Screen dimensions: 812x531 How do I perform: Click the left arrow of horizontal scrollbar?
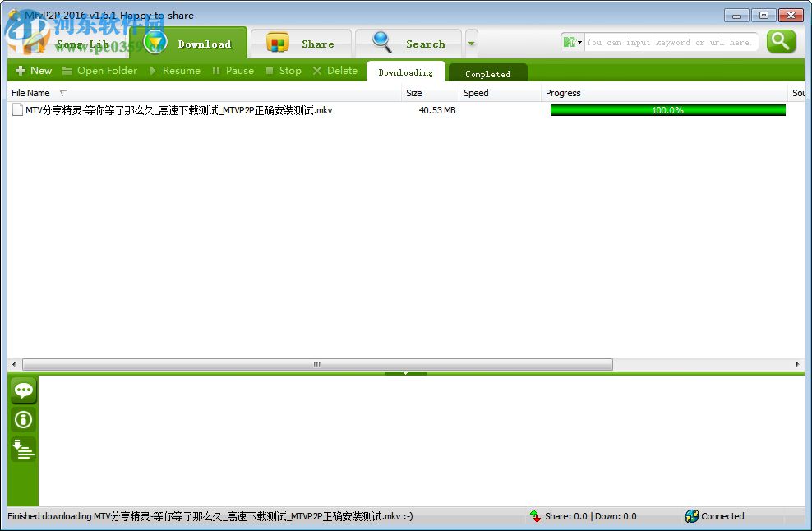[x=14, y=364]
